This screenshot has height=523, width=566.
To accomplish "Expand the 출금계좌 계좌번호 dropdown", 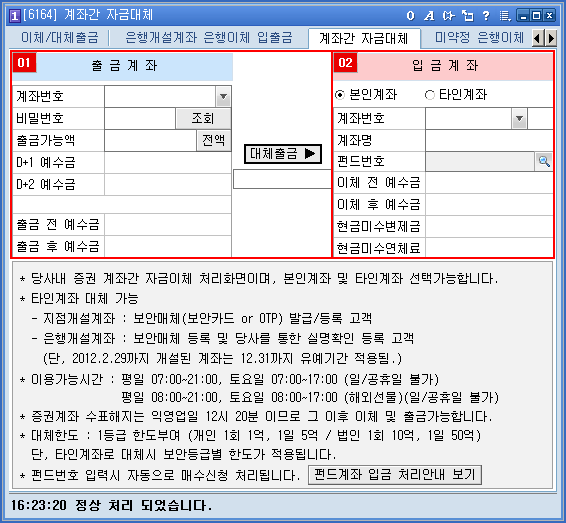I will pyautogui.click(x=223, y=96).
